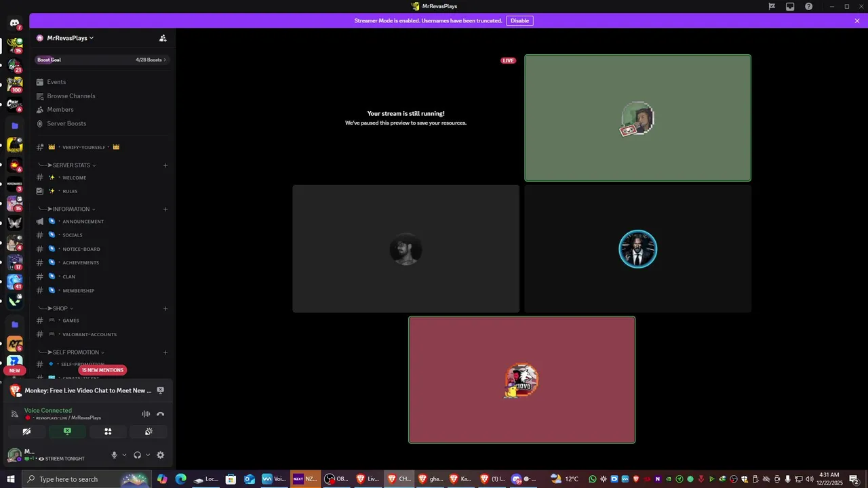Click the Windows Start button
This screenshot has height=488, width=868.
(10, 479)
